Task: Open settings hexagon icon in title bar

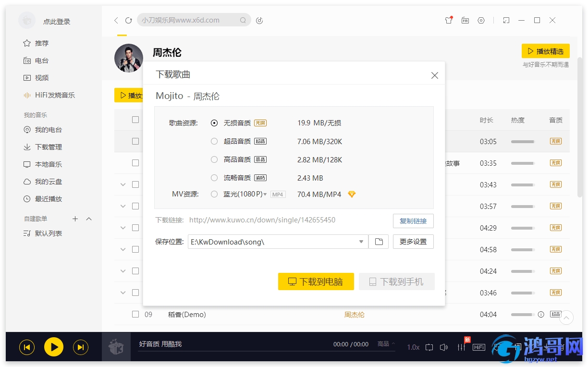Action: [481, 20]
